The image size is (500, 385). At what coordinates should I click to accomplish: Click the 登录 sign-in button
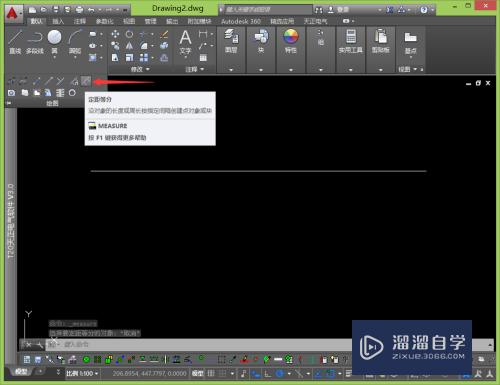point(343,10)
